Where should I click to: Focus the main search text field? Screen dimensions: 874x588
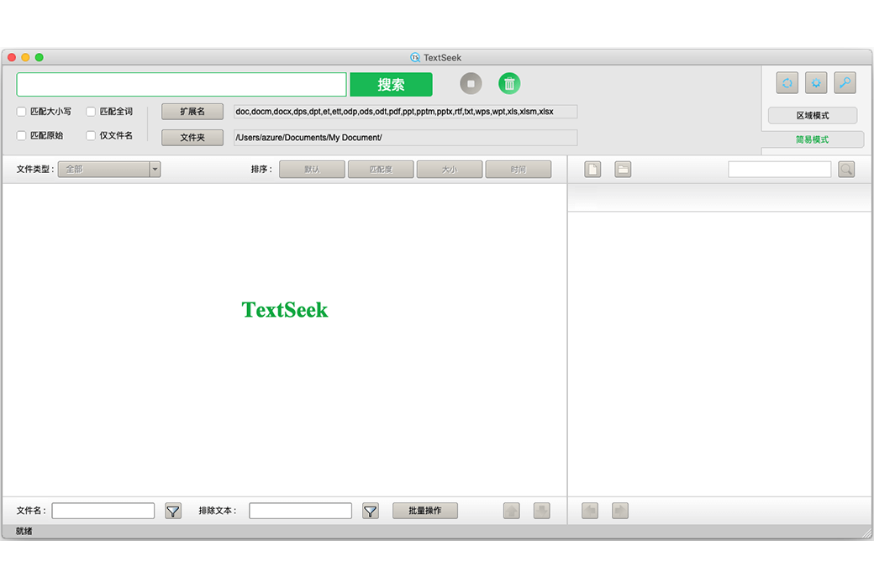click(x=182, y=84)
